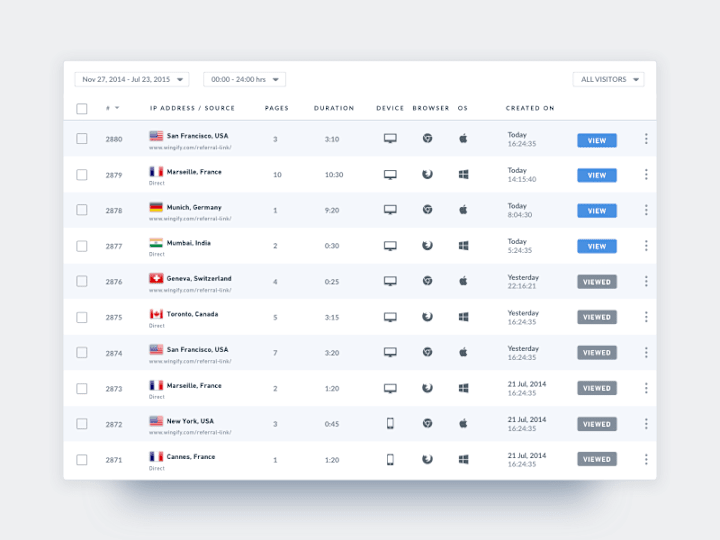The image size is (720, 540).
Task: Toggle the select-all checkbox in header
Action: click(x=82, y=109)
